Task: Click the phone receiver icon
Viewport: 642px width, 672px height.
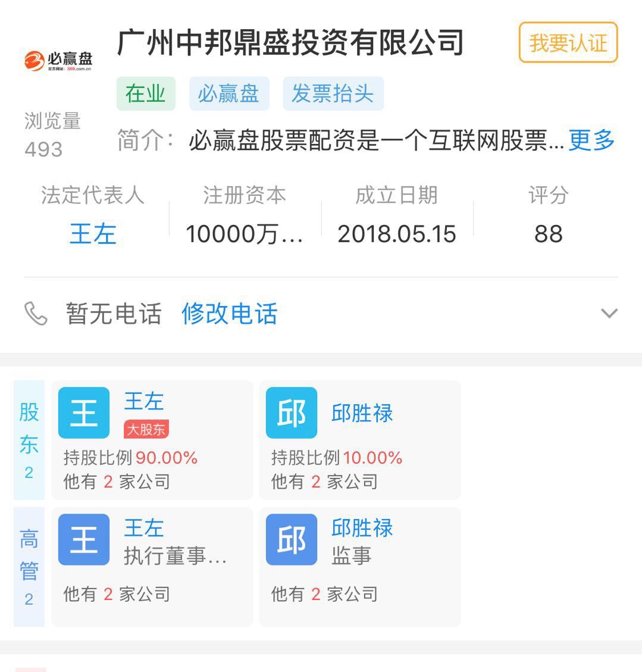Action: tap(37, 314)
